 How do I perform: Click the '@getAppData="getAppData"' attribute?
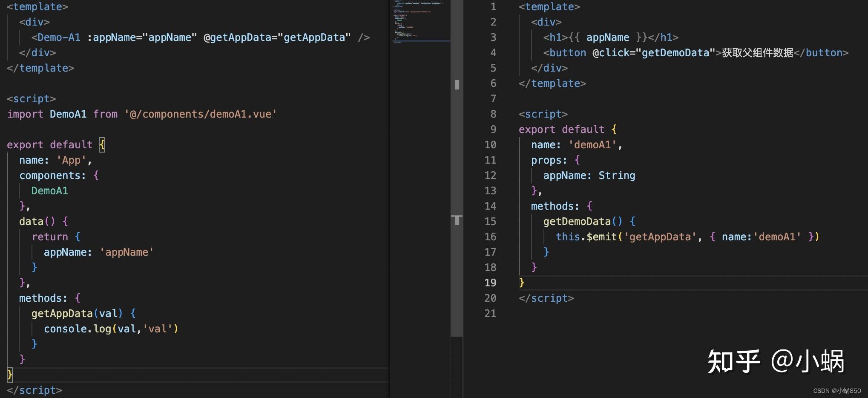pos(277,37)
